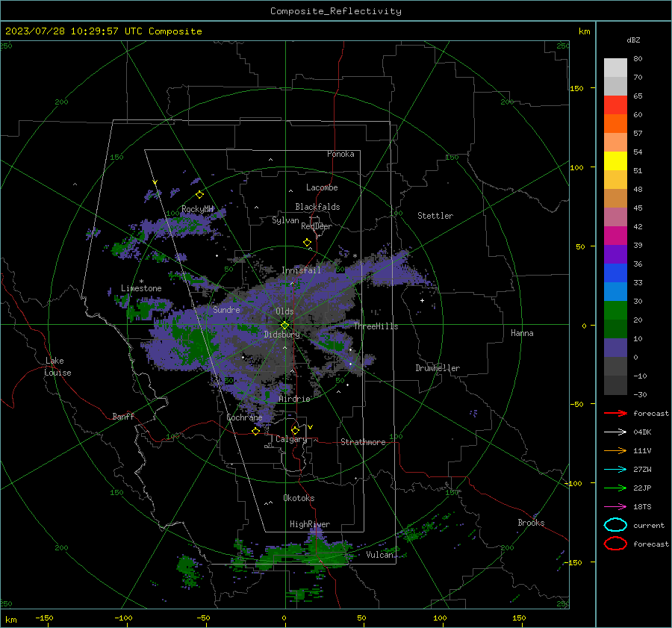The height and width of the screenshot is (628, 672).
Task: Click the Hanna town label
Action: tap(522, 333)
